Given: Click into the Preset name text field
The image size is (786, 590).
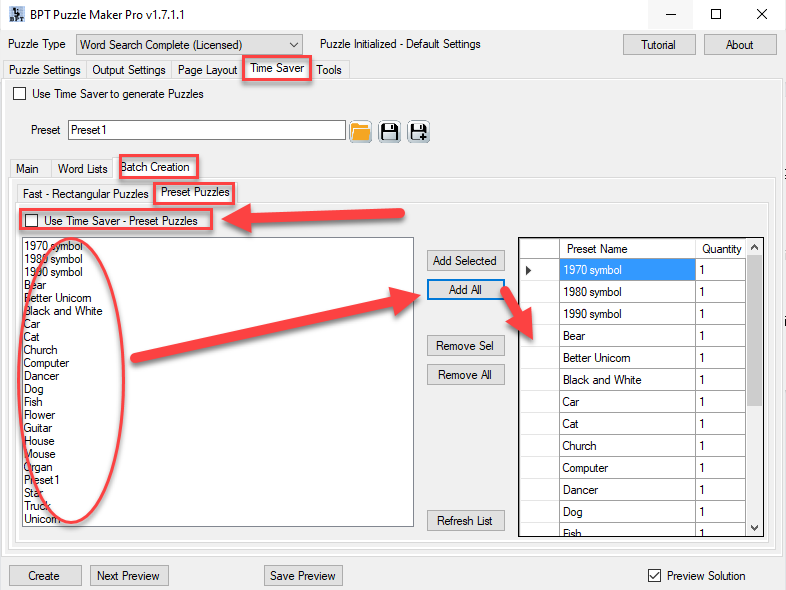Looking at the screenshot, I should tap(206, 131).
